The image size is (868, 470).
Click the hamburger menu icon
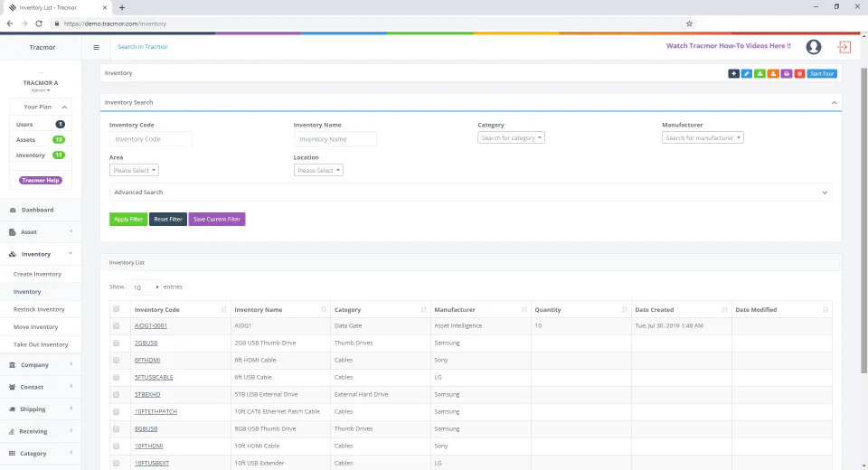(x=97, y=47)
